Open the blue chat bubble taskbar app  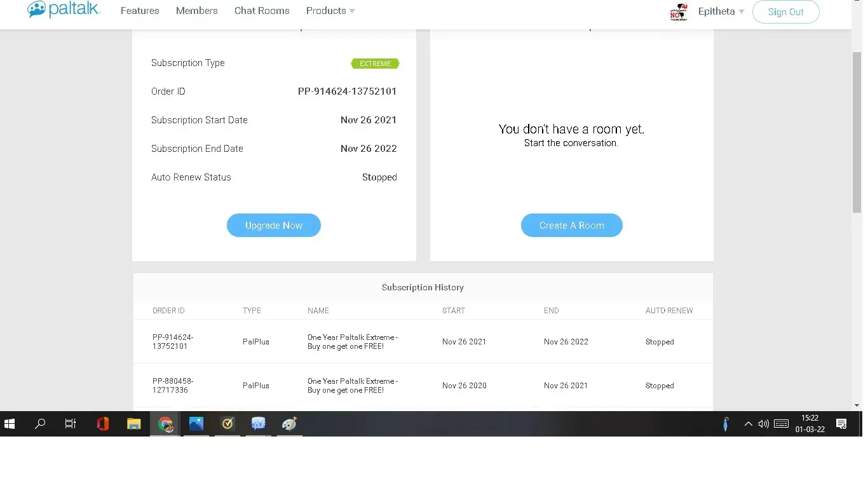tap(258, 424)
